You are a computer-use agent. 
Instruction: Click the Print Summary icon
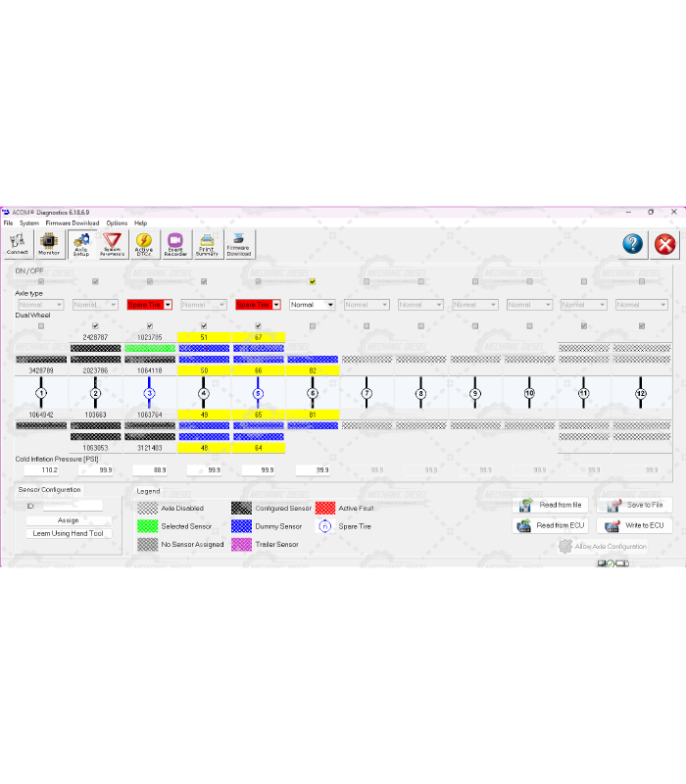tap(207, 244)
